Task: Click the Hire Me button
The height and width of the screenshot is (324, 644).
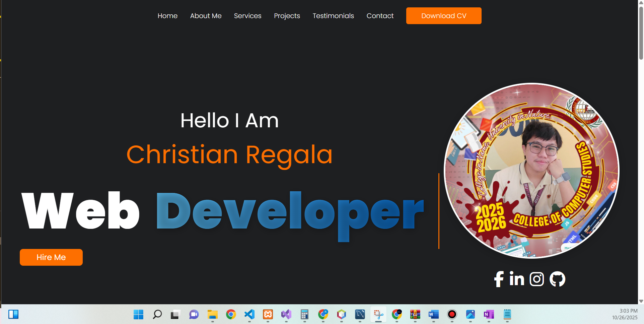Action: (x=51, y=257)
